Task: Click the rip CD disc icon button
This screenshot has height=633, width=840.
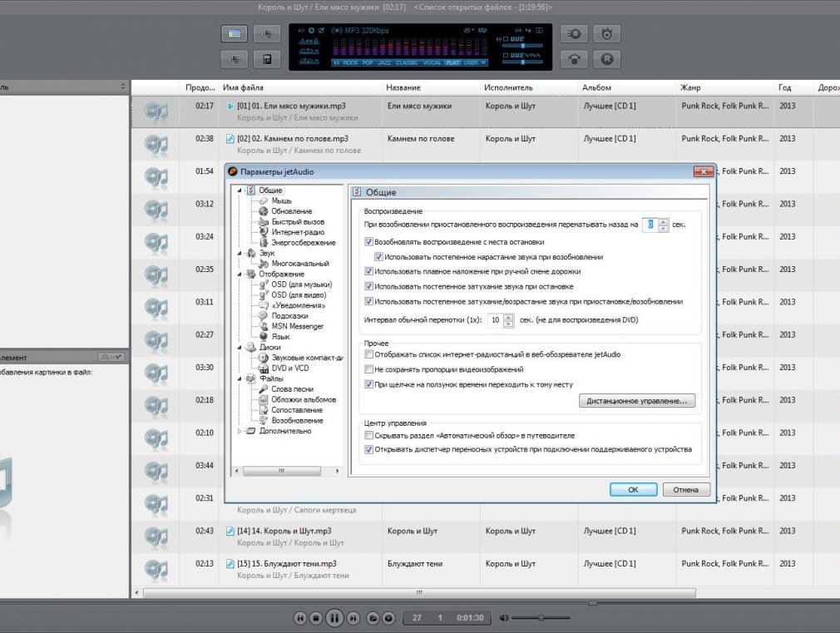Action: [x=574, y=34]
